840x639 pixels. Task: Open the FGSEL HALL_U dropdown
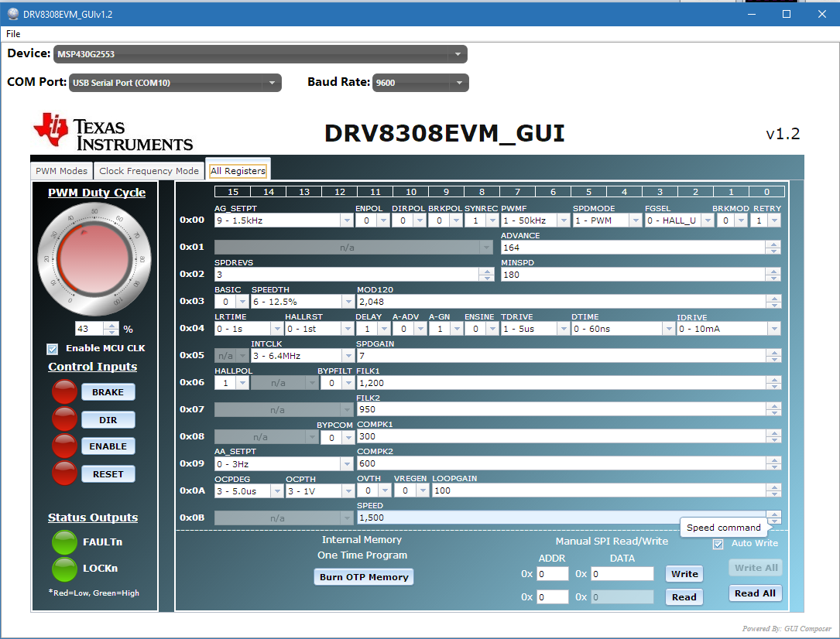pyautogui.click(x=679, y=220)
